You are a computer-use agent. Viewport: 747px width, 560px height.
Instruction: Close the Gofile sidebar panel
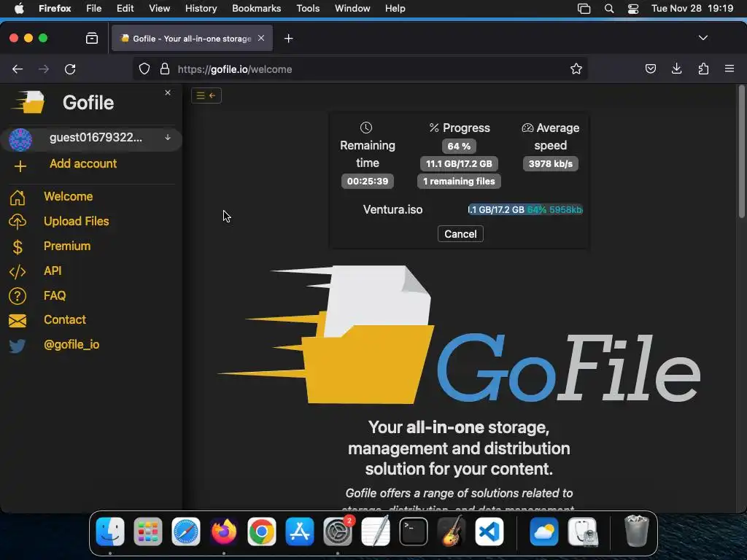tap(168, 93)
